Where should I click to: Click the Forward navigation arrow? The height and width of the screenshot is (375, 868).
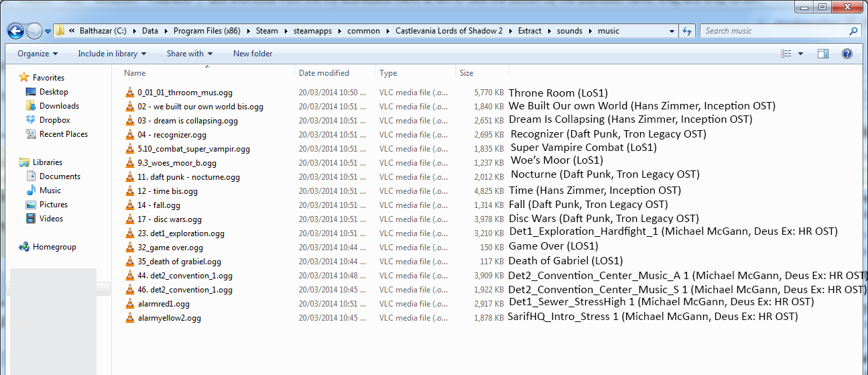pos(34,31)
